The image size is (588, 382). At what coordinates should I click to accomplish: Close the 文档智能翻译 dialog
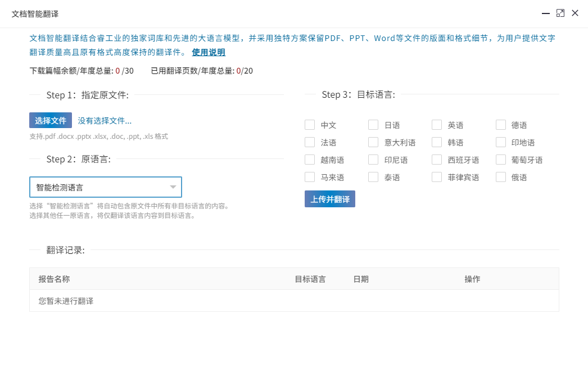tap(575, 13)
